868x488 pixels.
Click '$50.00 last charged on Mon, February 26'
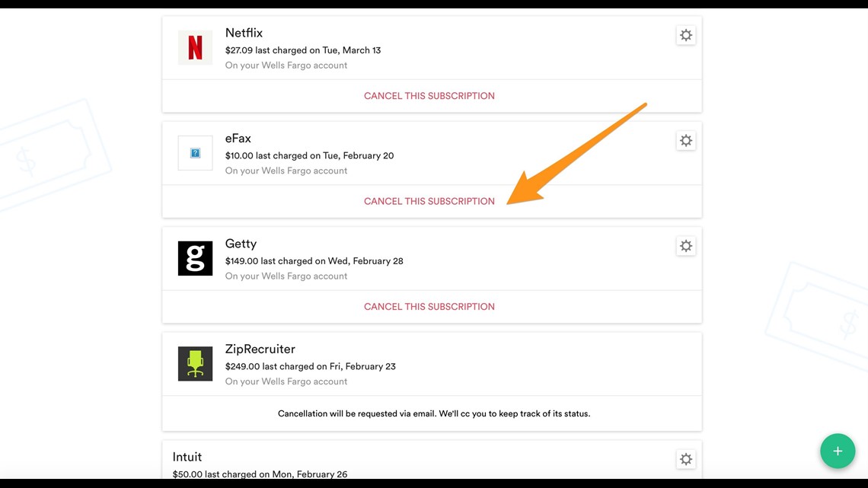(260, 474)
